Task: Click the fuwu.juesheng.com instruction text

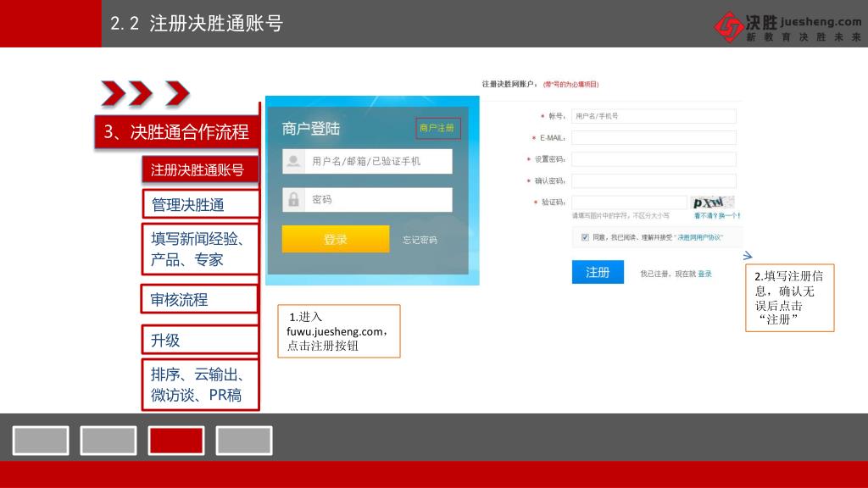Action: tap(337, 332)
